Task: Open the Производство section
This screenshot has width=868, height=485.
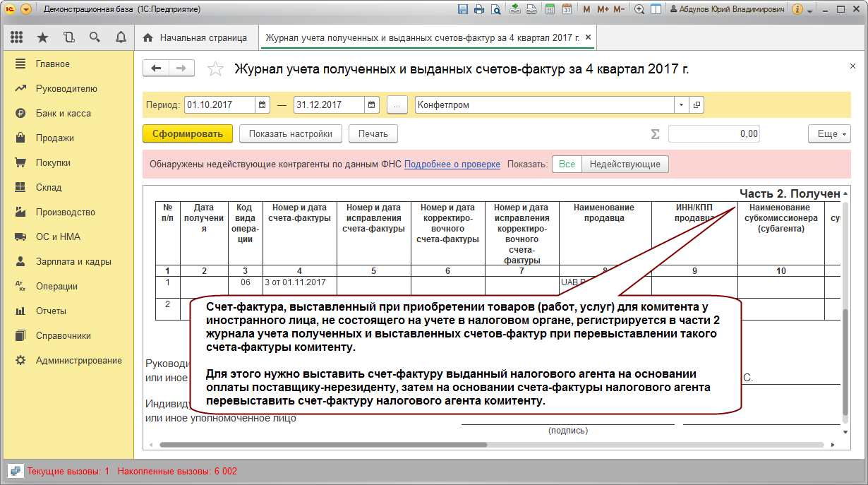Action: click(67, 212)
